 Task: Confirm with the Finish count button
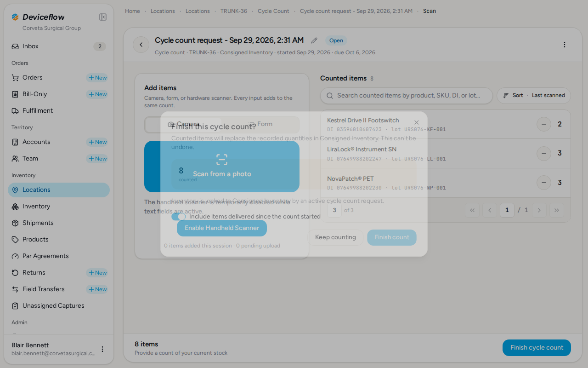[x=392, y=237]
